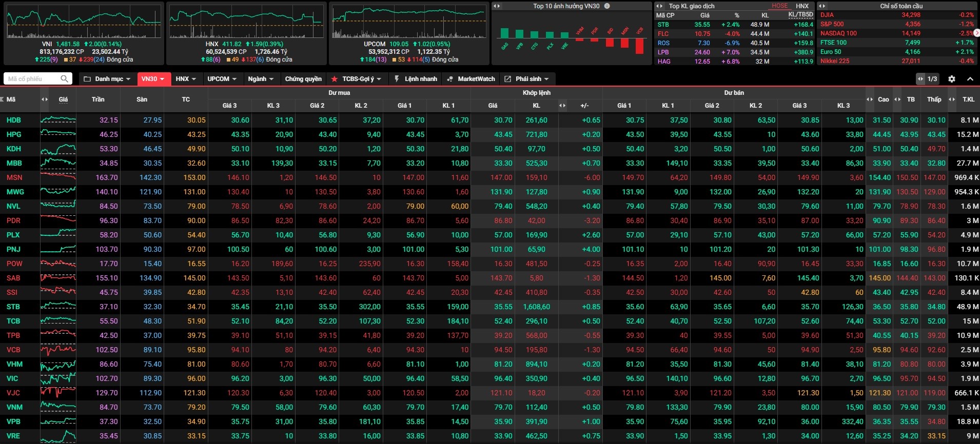The image size is (980, 444).
Task: Open the Phái sinh dropdown
Action: pyautogui.click(x=527, y=79)
